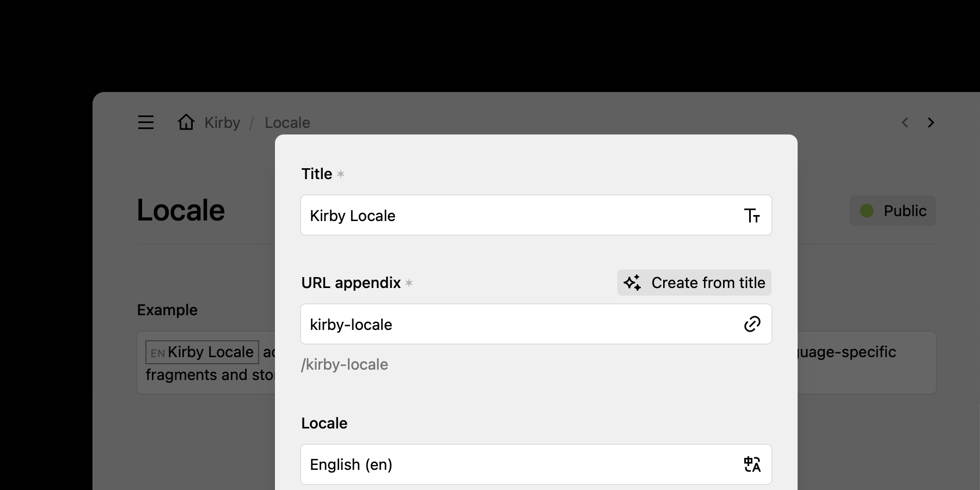980x490 pixels.
Task: Open the hamburger navigation menu
Action: [x=145, y=122]
